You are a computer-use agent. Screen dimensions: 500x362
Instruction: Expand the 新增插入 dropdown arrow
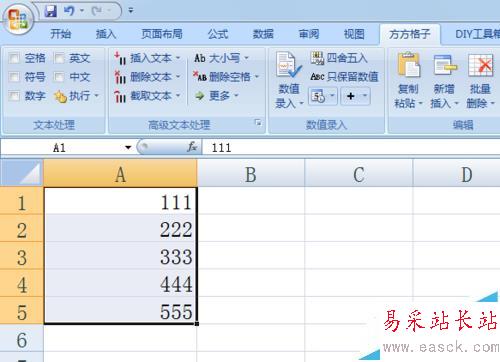coord(456,103)
